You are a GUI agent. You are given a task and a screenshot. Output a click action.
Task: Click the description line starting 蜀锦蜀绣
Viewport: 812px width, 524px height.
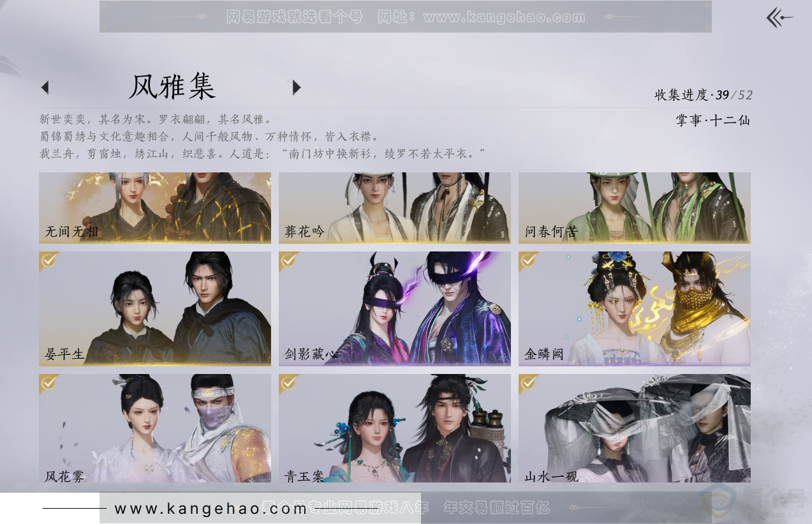point(209,137)
